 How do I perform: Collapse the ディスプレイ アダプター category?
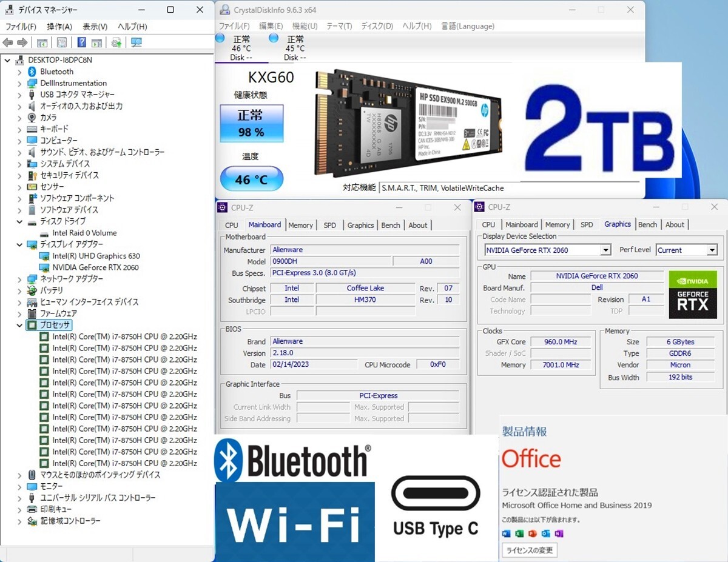pos(19,244)
